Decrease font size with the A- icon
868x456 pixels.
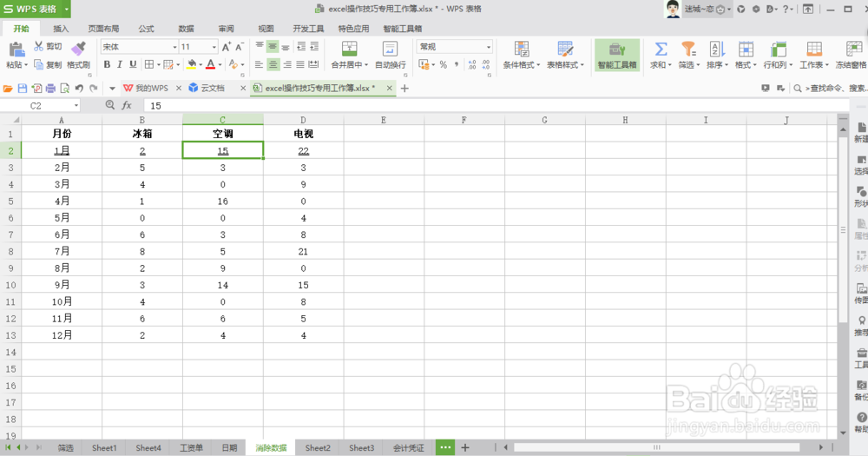click(240, 47)
